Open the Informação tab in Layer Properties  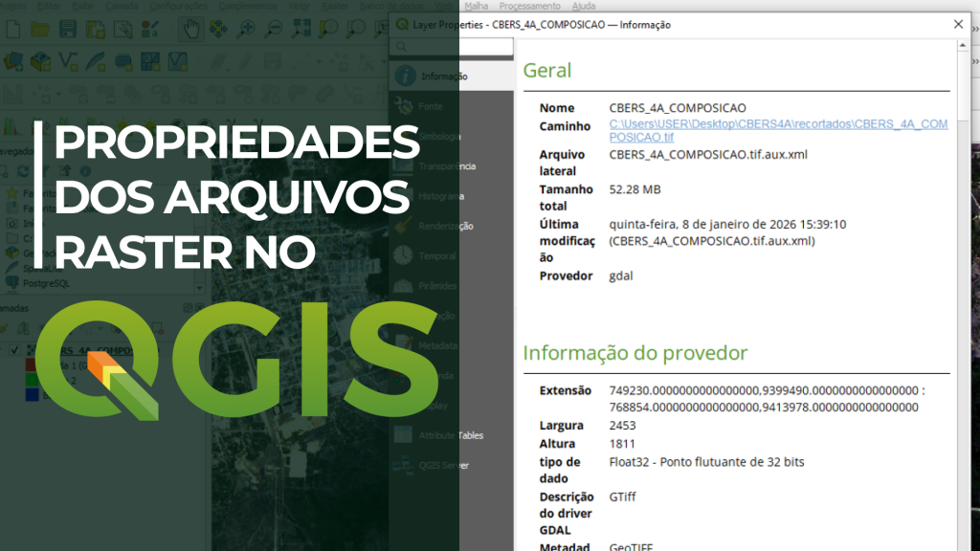pos(443,76)
